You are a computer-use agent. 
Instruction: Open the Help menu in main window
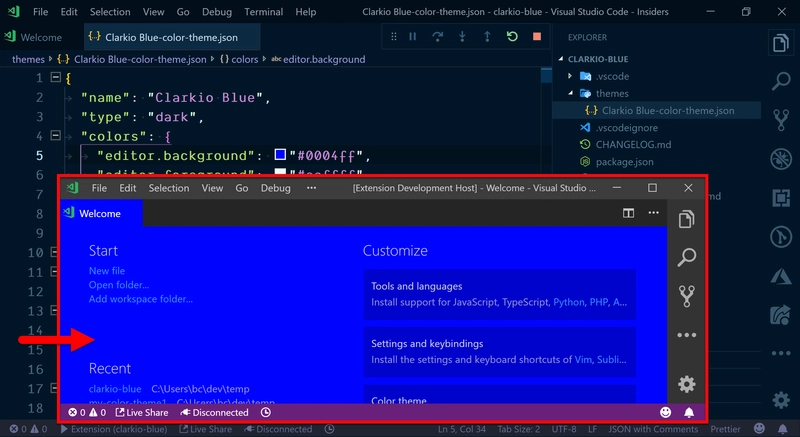point(306,12)
